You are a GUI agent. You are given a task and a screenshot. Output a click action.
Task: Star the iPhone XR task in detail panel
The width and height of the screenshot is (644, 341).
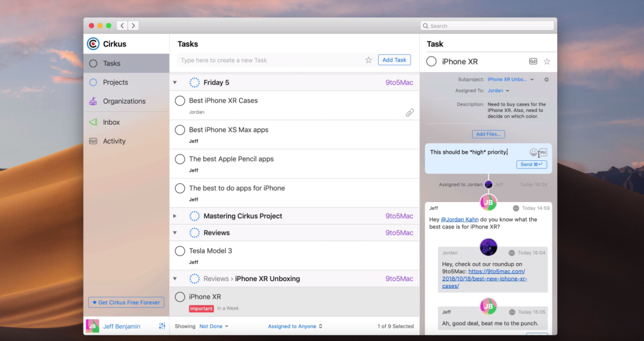click(x=547, y=62)
